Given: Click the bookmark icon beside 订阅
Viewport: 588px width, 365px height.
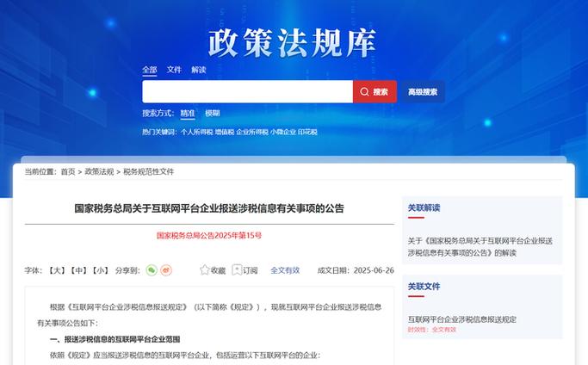Looking at the screenshot, I should [237, 269].
